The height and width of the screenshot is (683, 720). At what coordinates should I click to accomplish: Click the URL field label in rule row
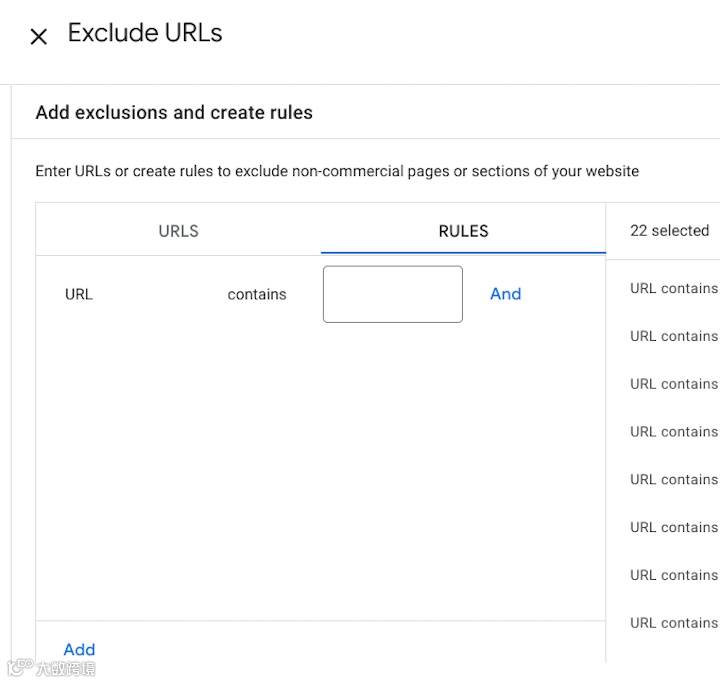point(79,295)
